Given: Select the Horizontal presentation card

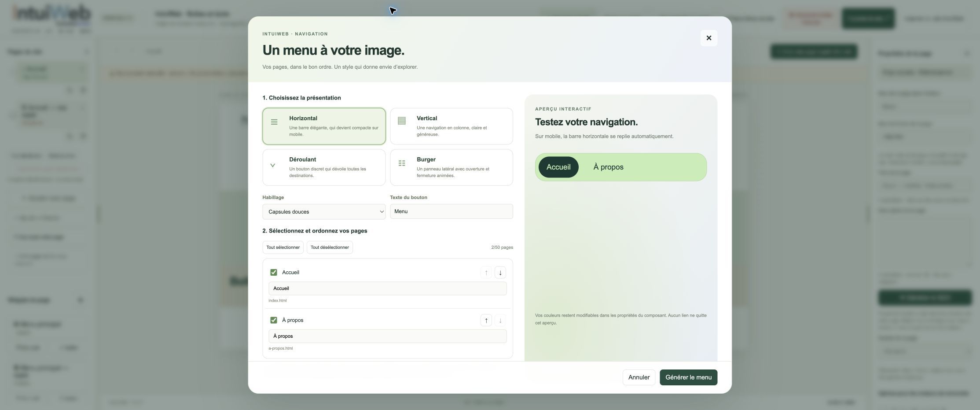Looking at the screenshot, I should point(324,126).
